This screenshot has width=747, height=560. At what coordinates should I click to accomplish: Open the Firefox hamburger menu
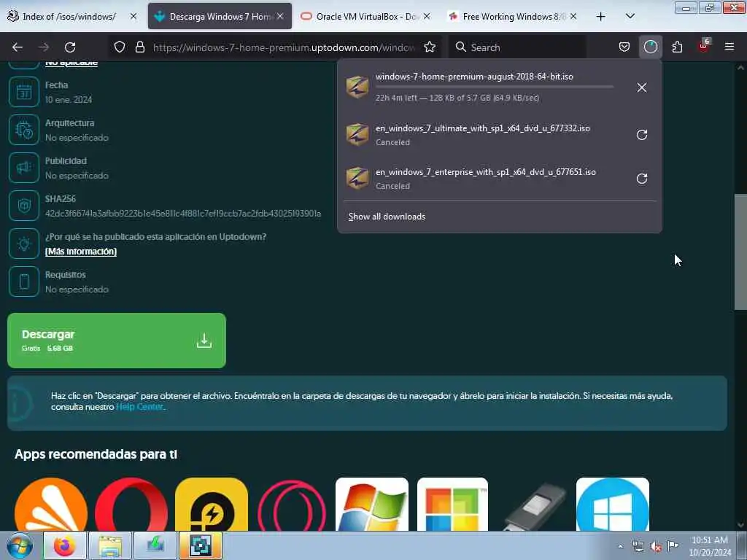coord(729,47)
